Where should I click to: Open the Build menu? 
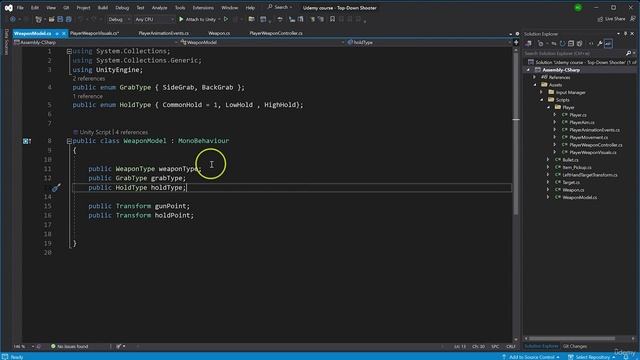click(x=102, y=8)
